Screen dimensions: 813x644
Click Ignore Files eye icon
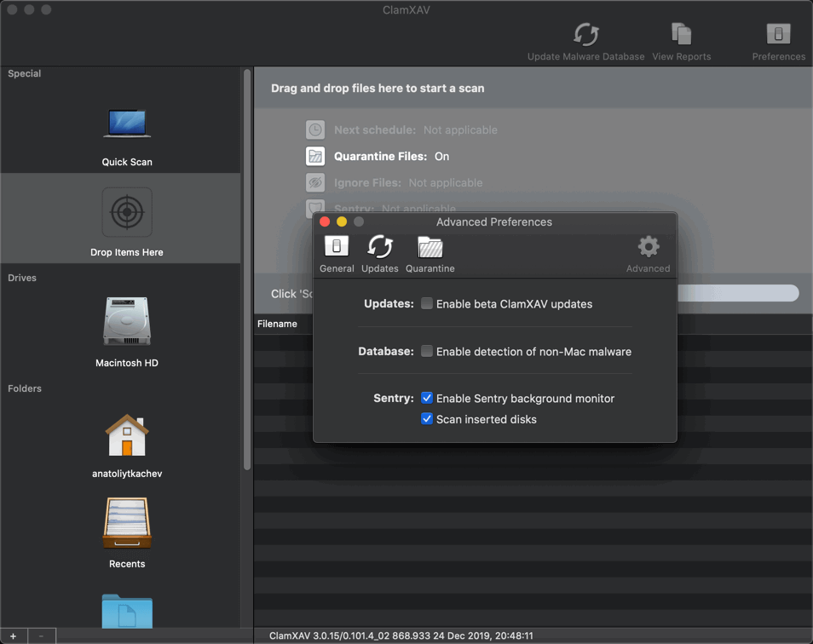tap(315, 182)
